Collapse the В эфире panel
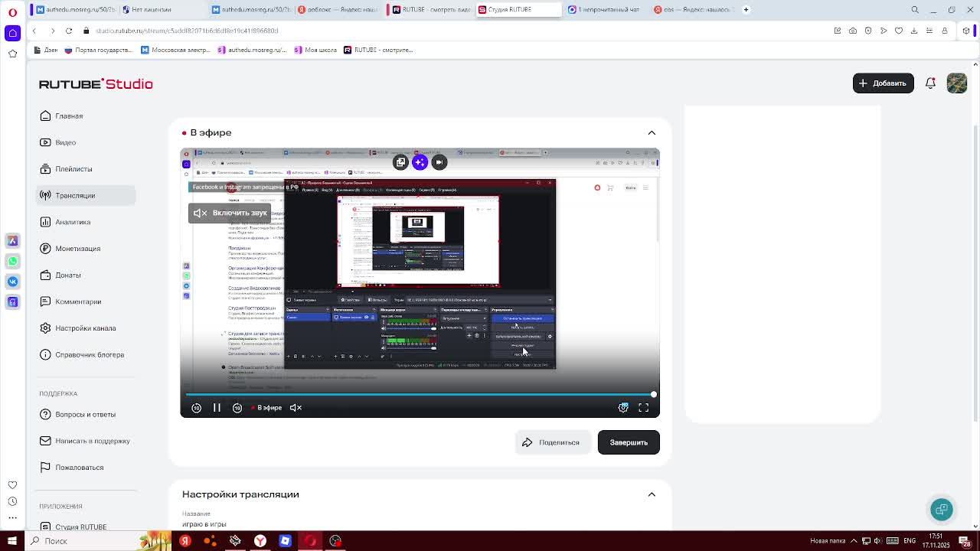 click(652, 132)
